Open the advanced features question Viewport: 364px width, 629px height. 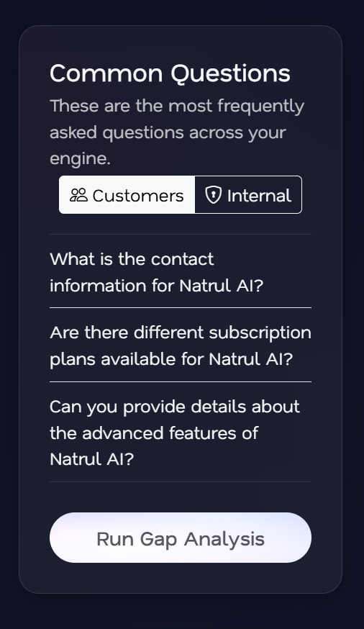coord(181,433)
